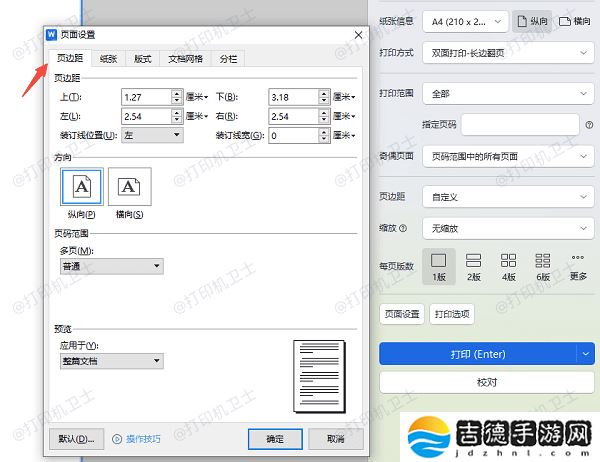600x462 pixels.
Task: Click the 取消 button
Action: [x=336, y=439]
